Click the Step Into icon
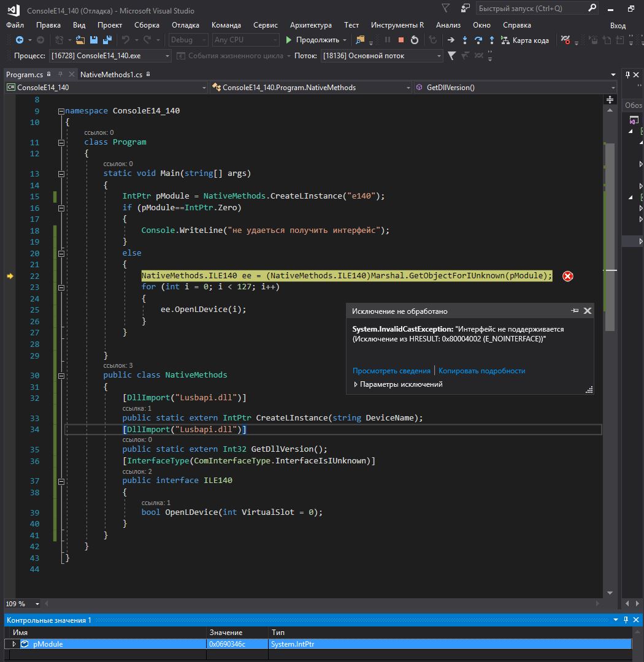Image resolution: width=644 pixels, height=662 pixels. click(x=465, y=40)
